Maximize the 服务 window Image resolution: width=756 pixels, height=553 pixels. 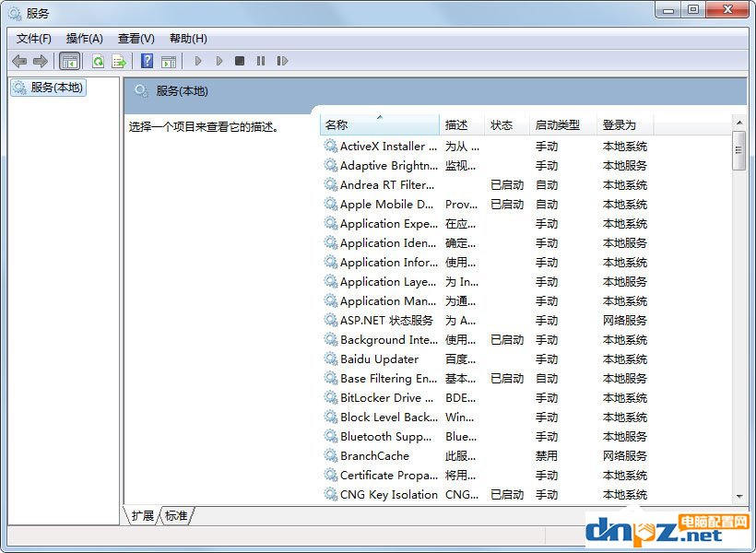click(x=692, y=9)
